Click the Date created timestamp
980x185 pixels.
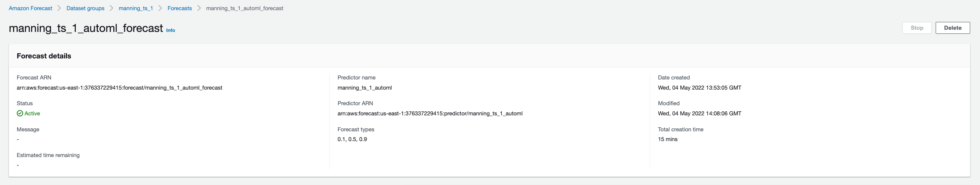coord(699,88)
